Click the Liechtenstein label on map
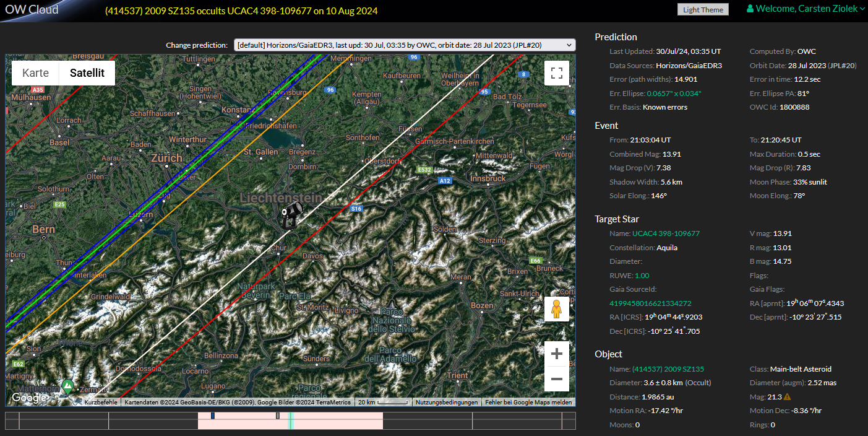 [281, 198]
